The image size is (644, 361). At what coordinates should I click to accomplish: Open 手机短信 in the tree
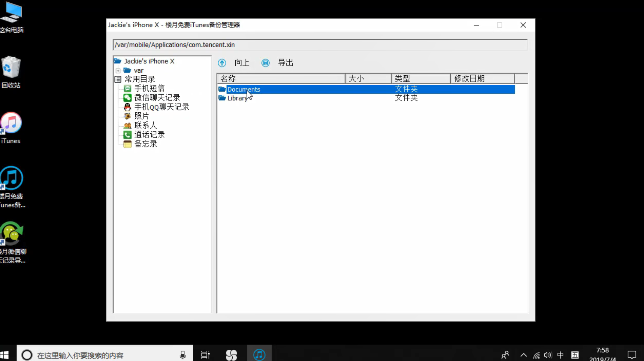[x=149, y=88]
